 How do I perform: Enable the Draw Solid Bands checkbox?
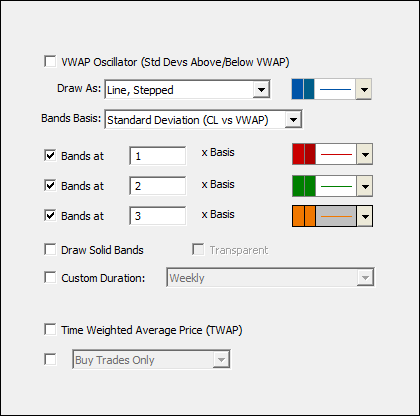coord(50,249)
